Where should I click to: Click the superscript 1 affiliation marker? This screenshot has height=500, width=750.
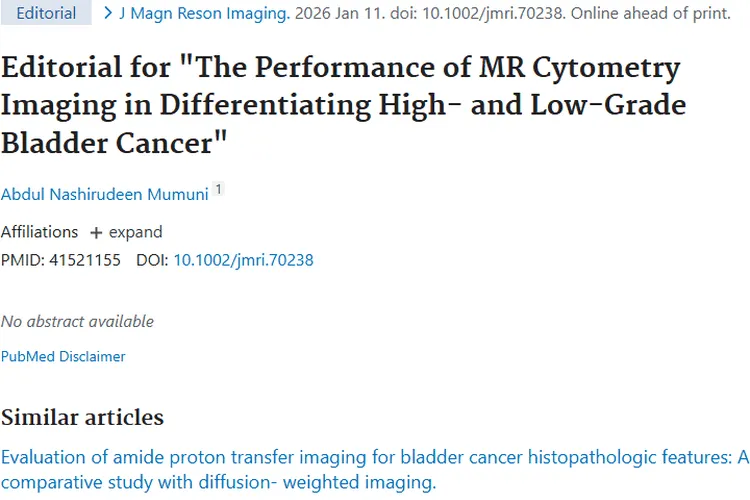[x=219, y=190]
